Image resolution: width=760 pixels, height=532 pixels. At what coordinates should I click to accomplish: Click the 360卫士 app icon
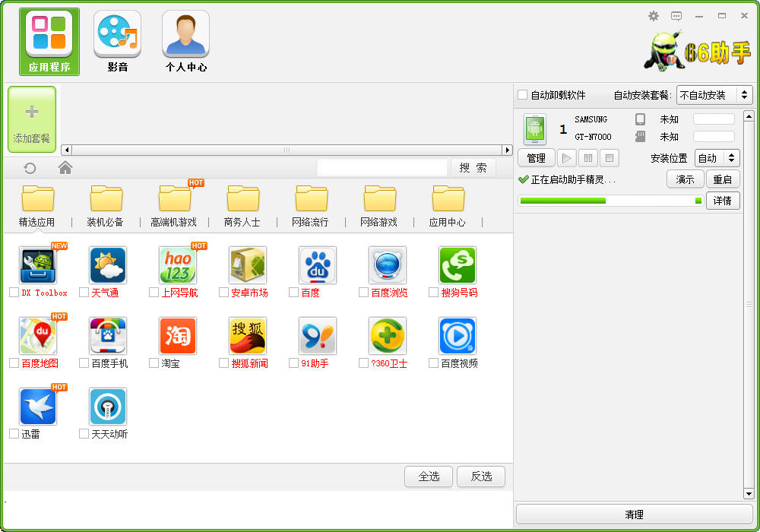click(388, 336)
